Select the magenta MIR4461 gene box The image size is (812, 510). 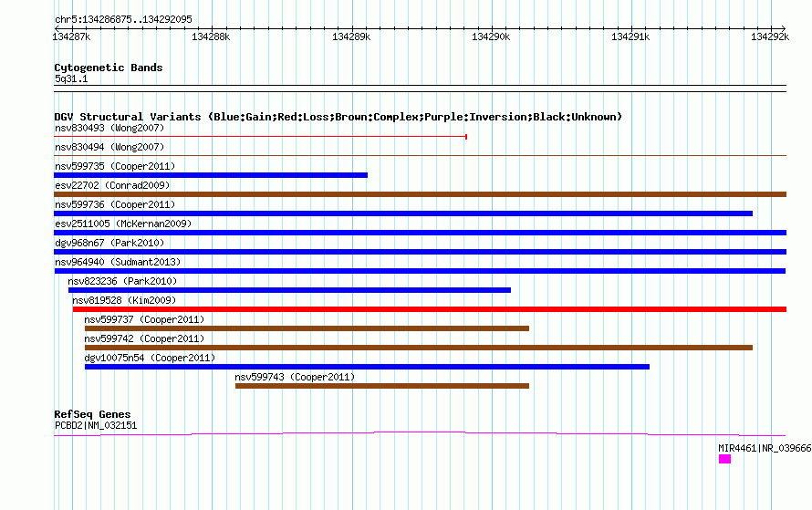(725, 459)
